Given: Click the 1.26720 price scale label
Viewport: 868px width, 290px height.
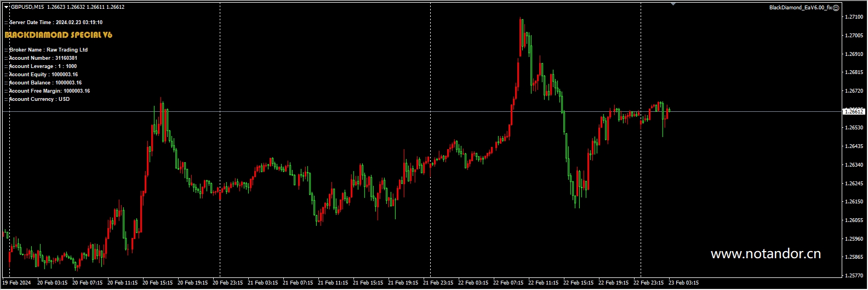Looking at the screenshot, I should (x=854, y=91).
